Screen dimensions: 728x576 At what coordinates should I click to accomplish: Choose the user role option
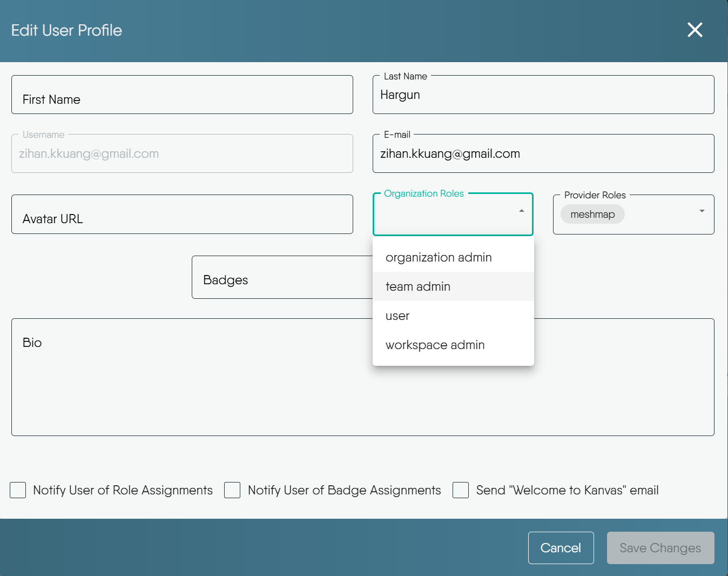click(x=397, y=316)
